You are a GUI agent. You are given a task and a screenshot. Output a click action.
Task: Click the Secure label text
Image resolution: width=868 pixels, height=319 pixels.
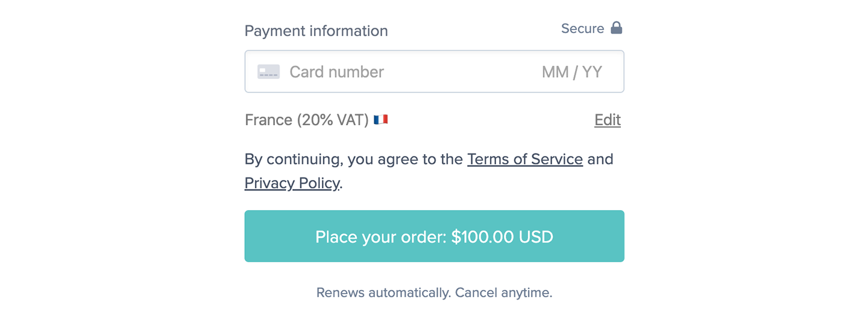(582, 28)
